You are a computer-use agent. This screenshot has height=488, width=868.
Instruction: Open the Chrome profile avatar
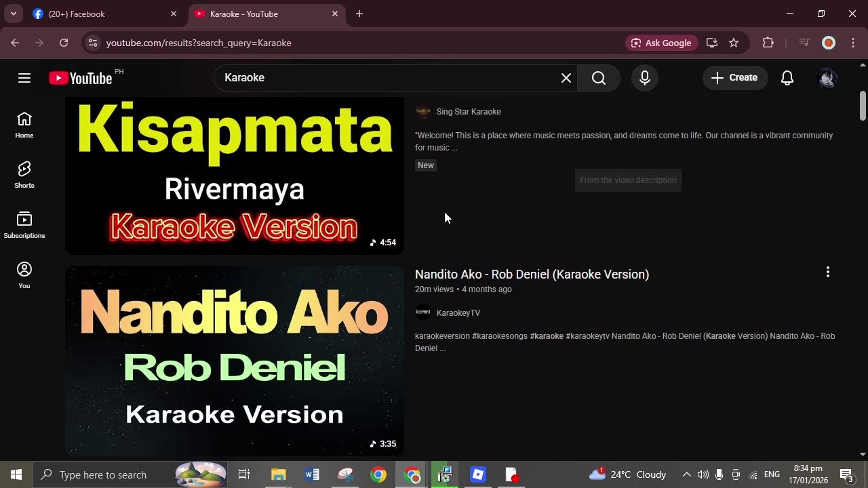(828, 43)
